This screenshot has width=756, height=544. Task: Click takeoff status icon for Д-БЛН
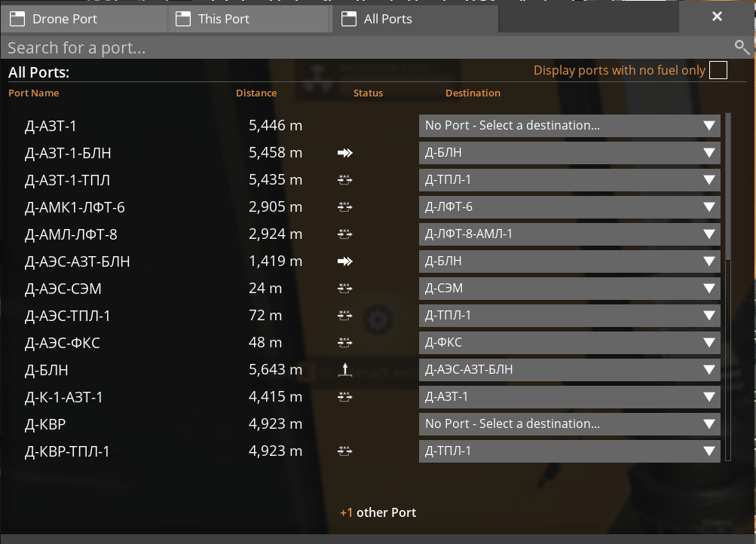[344, 369]
